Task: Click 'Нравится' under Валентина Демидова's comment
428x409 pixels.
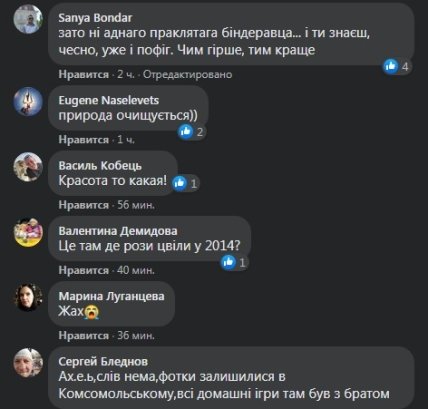Action: [x=84, y=270]
